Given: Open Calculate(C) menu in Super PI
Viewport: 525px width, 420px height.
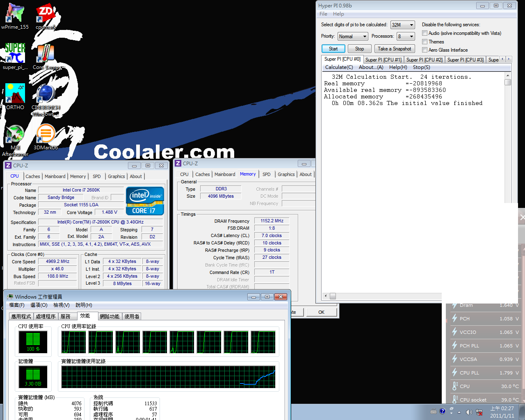Looking at the screenshot, I should click(x=339, y=67).
